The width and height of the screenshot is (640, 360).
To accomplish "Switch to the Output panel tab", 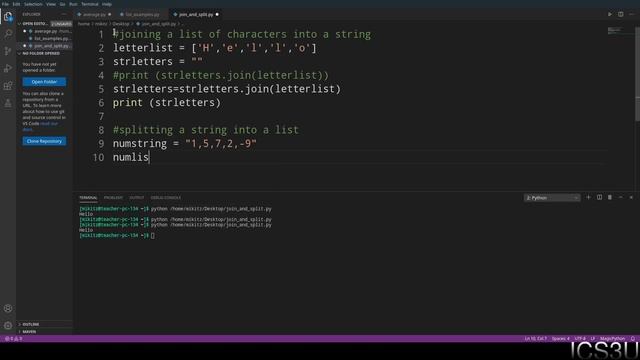I will pyautogui.click(x=137, y=198).
